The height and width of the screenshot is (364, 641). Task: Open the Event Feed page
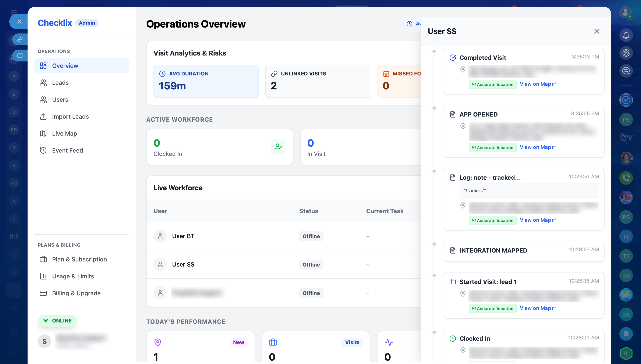click(x=67, y=150)
